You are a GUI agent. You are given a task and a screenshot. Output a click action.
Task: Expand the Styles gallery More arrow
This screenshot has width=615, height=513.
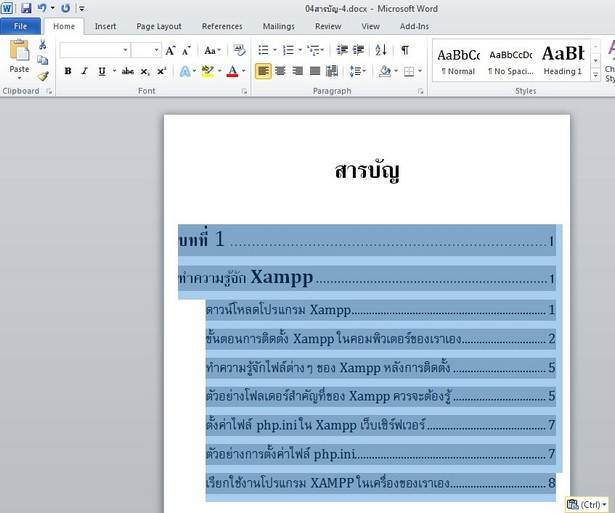[595, 75]
